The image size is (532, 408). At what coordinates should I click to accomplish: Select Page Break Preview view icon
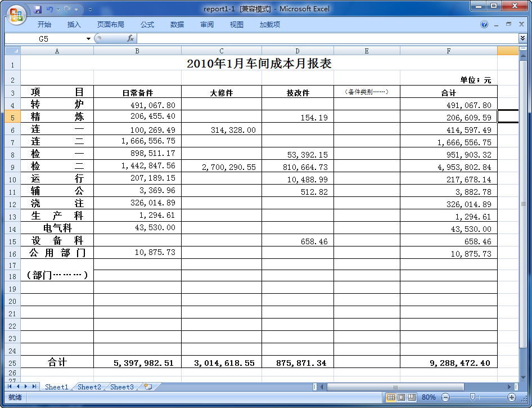click(411, 397)
